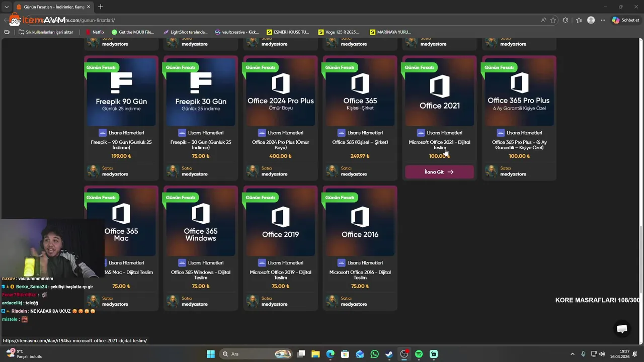The image size is (644, 362).
Task: Click the Read aloud icon in the address bar
Action: [544, 20]
